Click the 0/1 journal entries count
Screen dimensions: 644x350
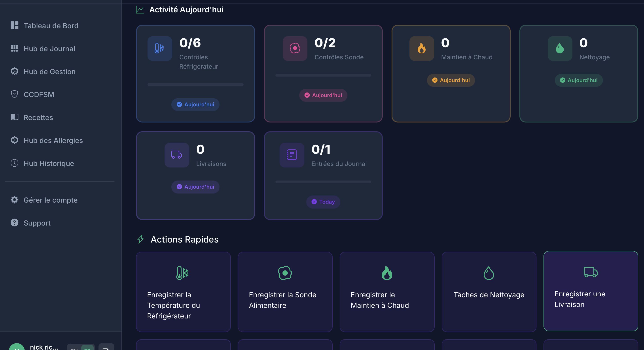point(321,149)
